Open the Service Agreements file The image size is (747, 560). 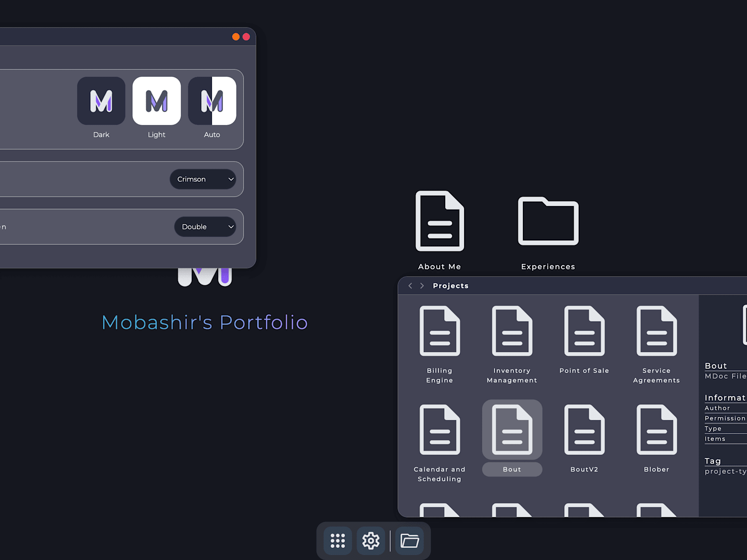[656, 344]
